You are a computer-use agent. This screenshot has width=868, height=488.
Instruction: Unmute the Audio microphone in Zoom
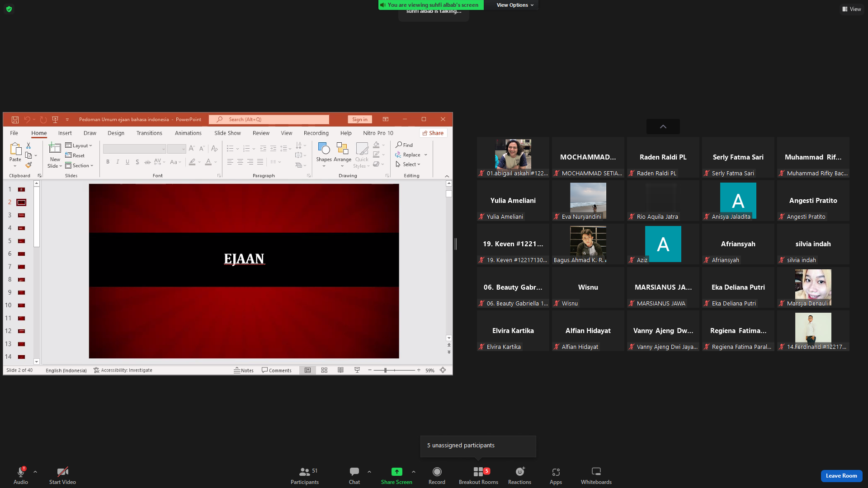tap(21, 476)
